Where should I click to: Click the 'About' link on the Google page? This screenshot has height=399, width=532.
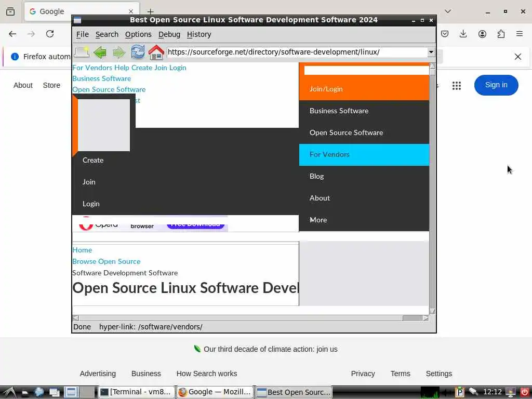point(23,86)
